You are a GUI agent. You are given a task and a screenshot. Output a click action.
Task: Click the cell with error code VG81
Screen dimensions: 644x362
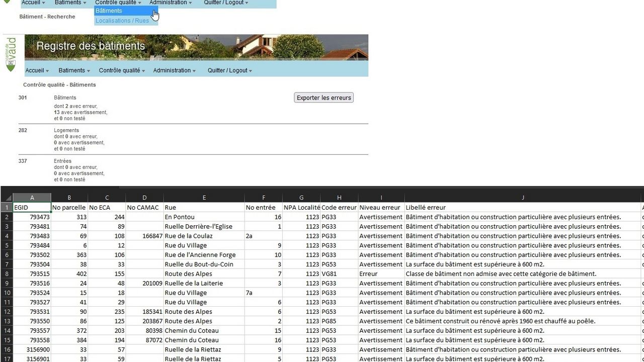point(339,274)
